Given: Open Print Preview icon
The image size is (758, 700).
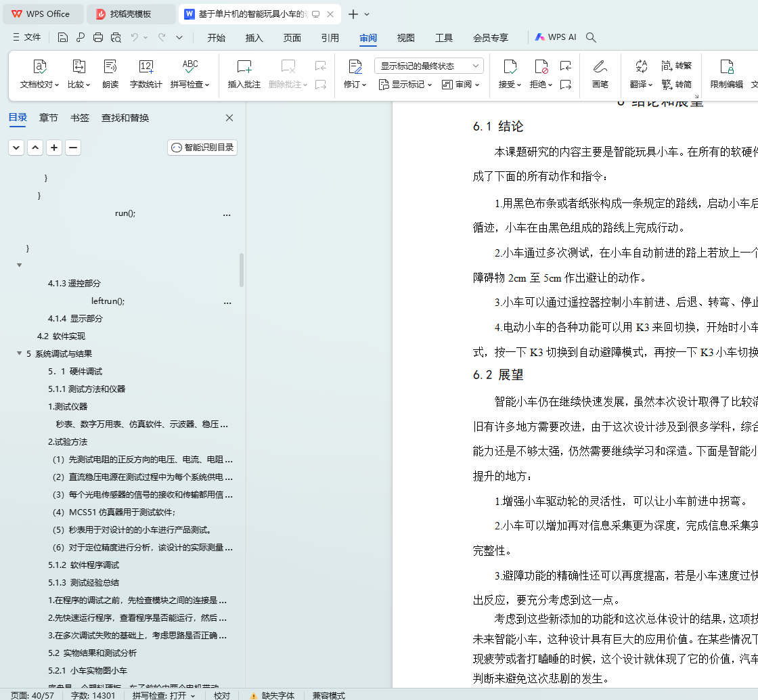Looking at the screenshot, I should (x=116, y=38).
